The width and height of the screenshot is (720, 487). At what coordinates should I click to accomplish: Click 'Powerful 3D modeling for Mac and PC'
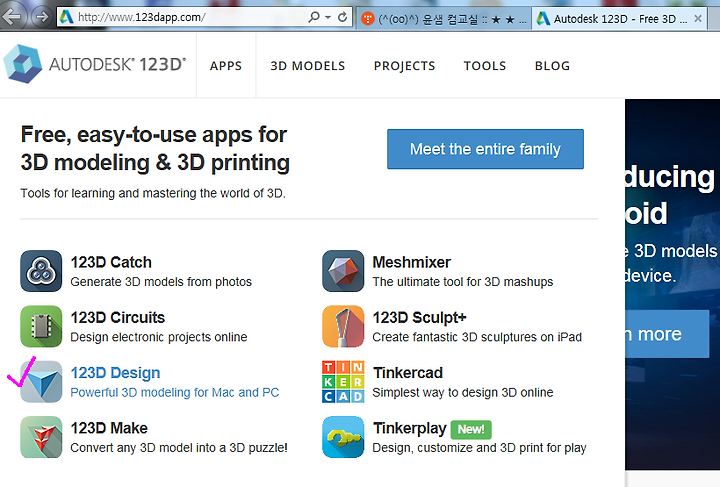click(174, 392)
